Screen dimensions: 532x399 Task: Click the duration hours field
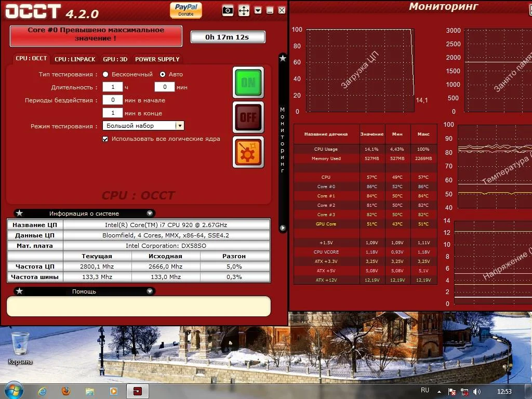(x=113, y=87)
